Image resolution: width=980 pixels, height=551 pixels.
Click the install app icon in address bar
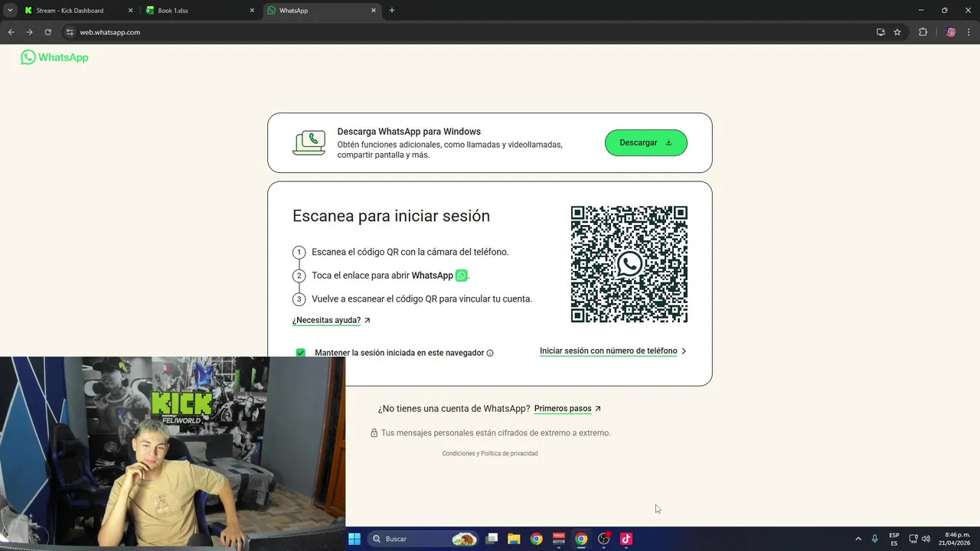pos(880,32)
